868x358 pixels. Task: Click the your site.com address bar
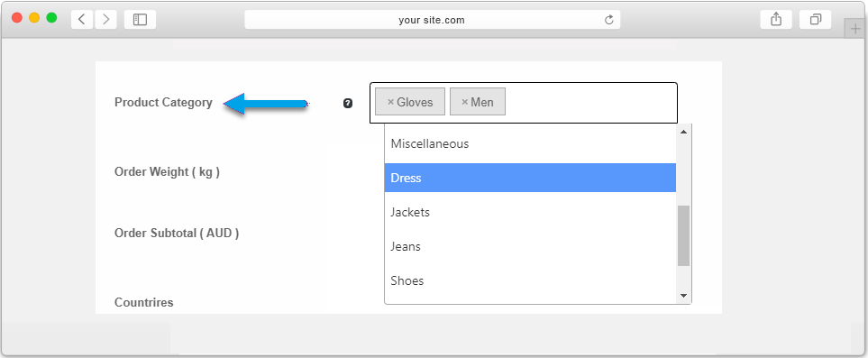(433, 20)
